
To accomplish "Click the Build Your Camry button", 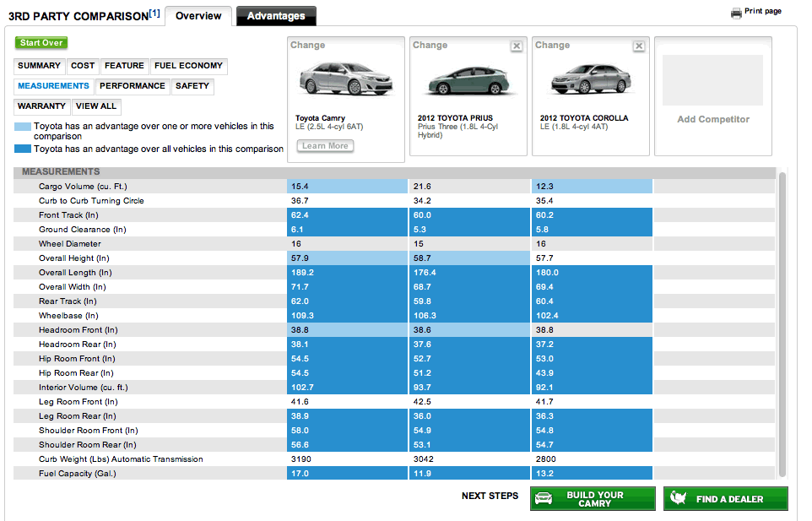I will (593, 499).
